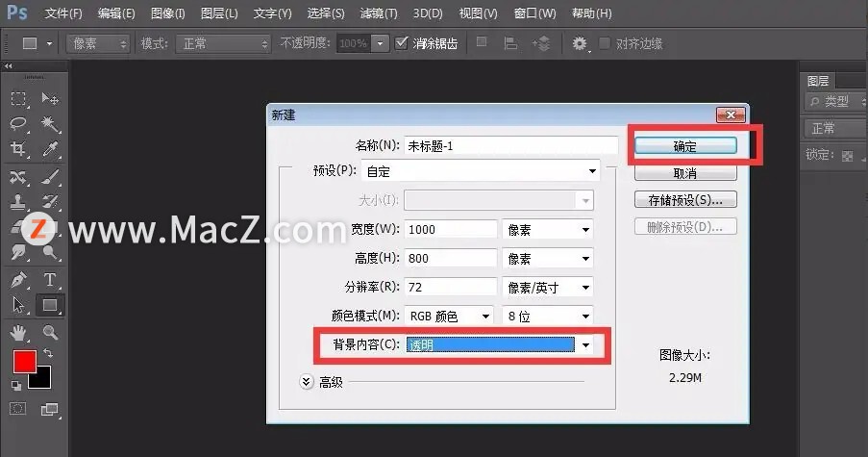Viewport: 868px width, 457px height.
Task: Toggle the 对齐边缘 checkbox
Action: [x=605, y=42]
